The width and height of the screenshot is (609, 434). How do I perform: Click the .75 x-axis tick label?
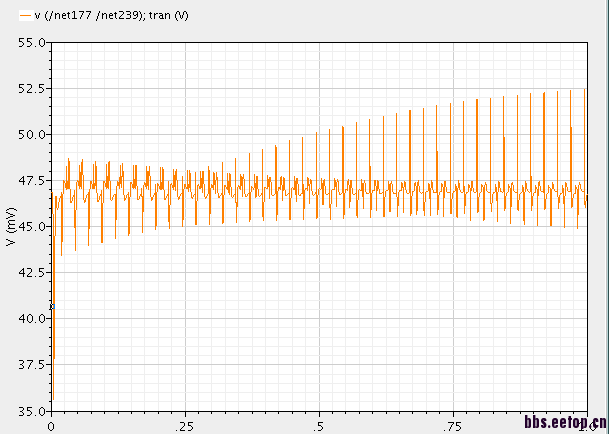coord(452,427)
